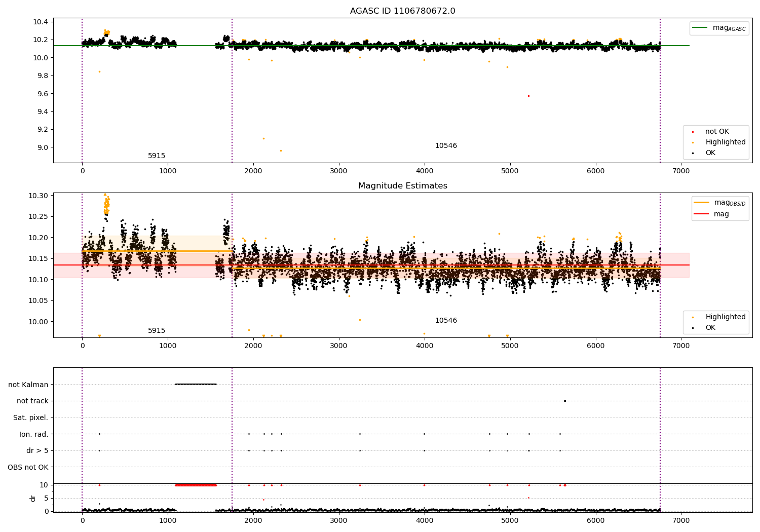Click the '5915' obsid label in middle plot
760x532 pixels.
coord(157,331)
